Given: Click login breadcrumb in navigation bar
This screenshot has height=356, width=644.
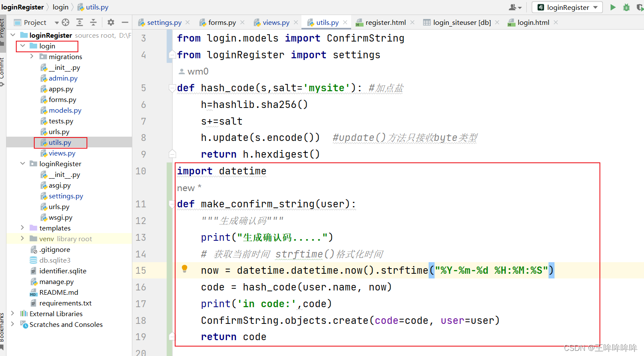Looking at the screenshot, I should 60,7.
